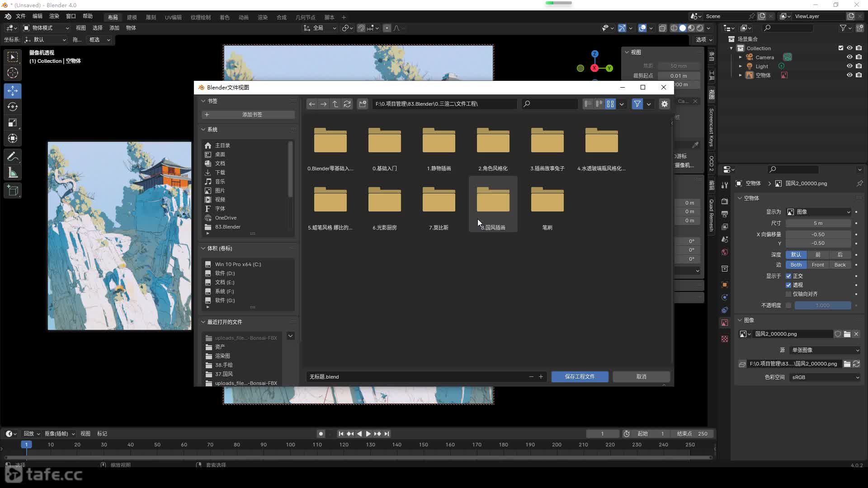Hide Camera in viewport via eye icon

point(849,57)
